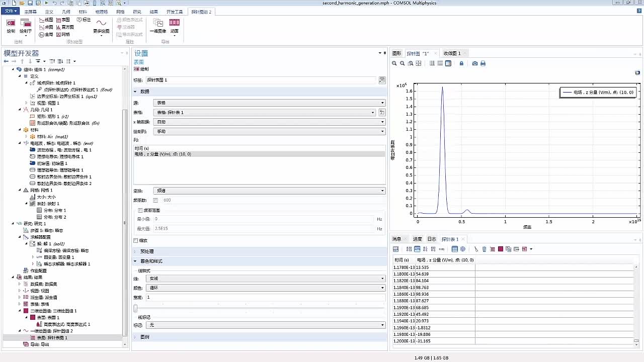644x362 pixels.
Task: Click the 标签 label input field
Action: point(261,80)
